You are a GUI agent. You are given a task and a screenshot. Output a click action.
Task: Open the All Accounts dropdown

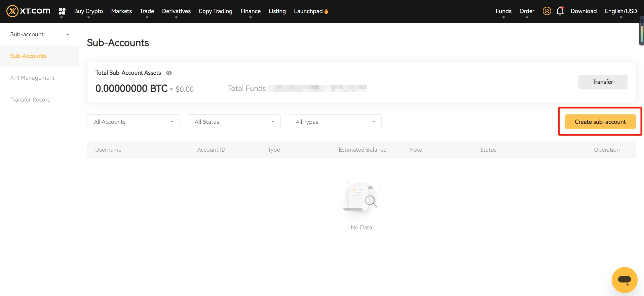(133, 122)
